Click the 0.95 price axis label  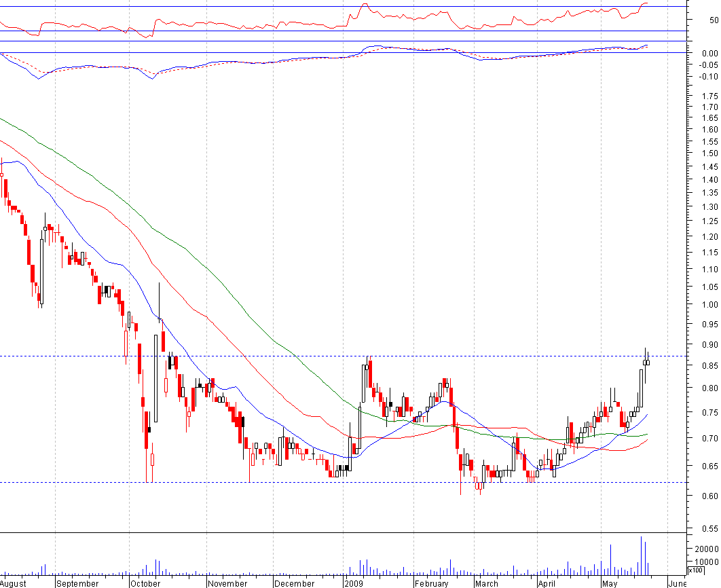point(710,325)
